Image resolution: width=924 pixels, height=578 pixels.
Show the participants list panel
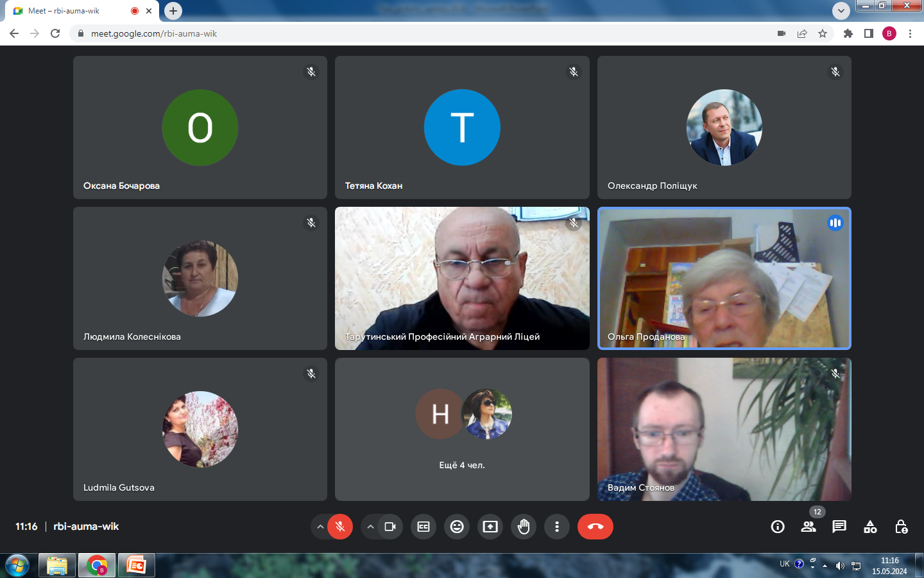809,527
